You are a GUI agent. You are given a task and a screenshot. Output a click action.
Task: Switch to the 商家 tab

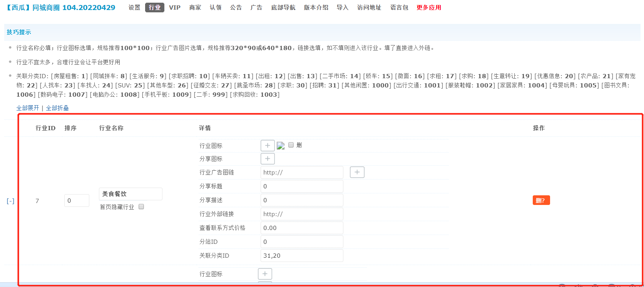point(195,7)
